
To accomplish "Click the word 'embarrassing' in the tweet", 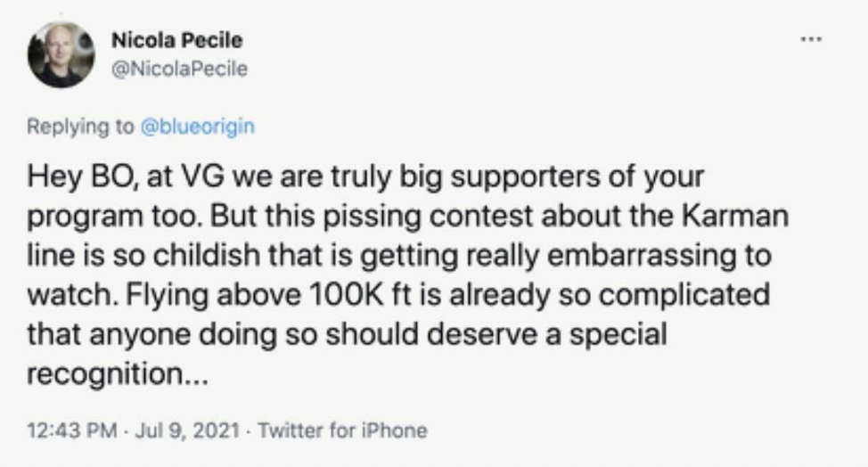I will [x=639, y=256].
